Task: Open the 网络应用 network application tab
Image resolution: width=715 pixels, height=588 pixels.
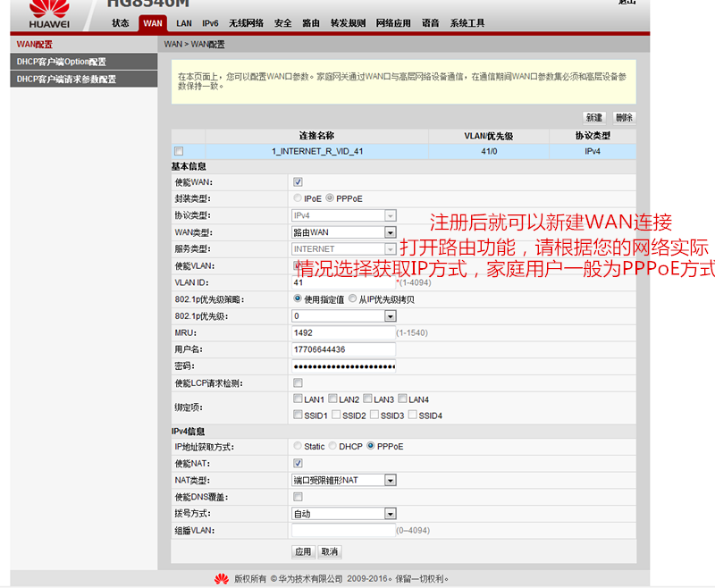Action: point(393,23)
